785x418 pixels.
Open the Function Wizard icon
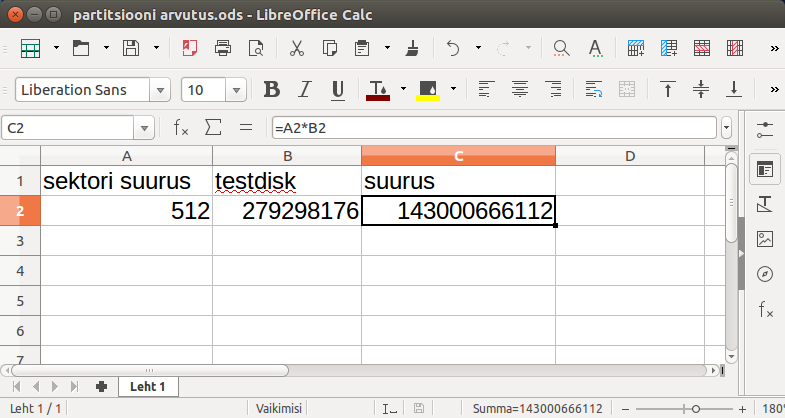(x=181, y=127)
